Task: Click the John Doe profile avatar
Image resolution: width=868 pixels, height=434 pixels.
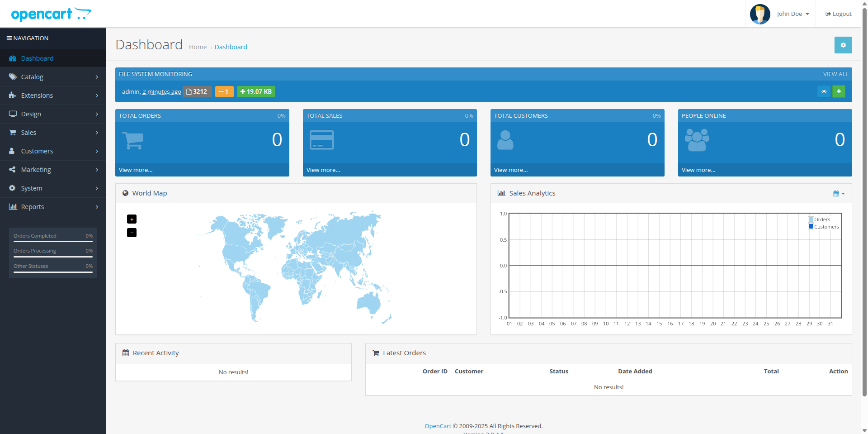Action: (759, 14)
